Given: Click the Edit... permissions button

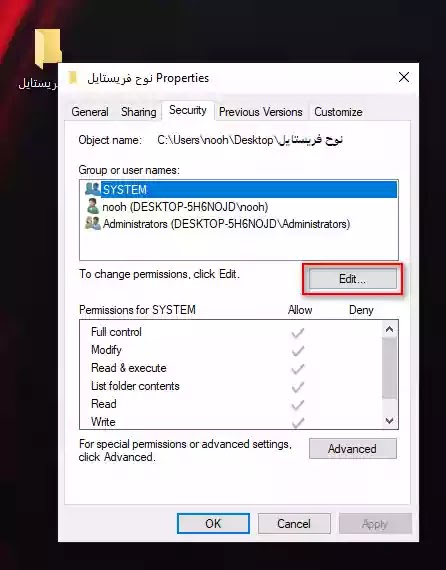Looking at the screenshot, I should click(353, 279).
